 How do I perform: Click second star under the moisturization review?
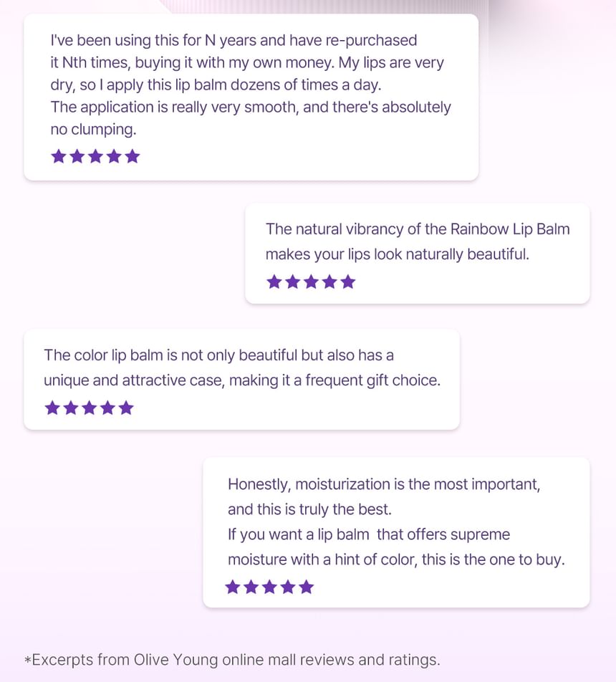pyautogui.click(x=251, y=587)
